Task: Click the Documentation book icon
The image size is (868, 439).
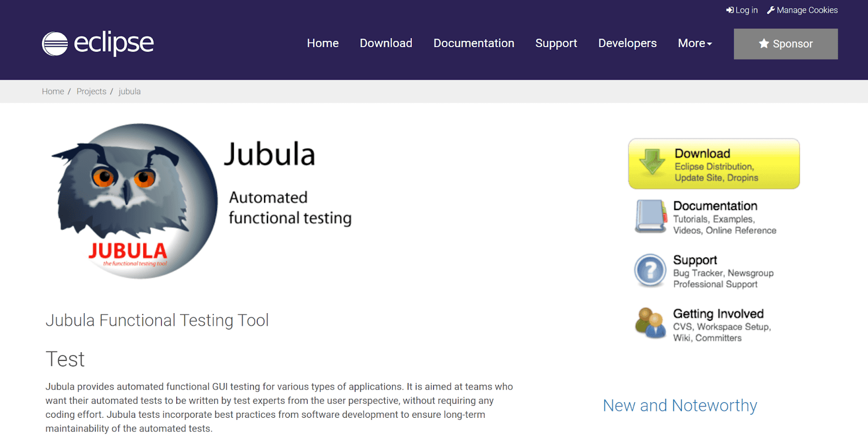Action: pos(650,216)
